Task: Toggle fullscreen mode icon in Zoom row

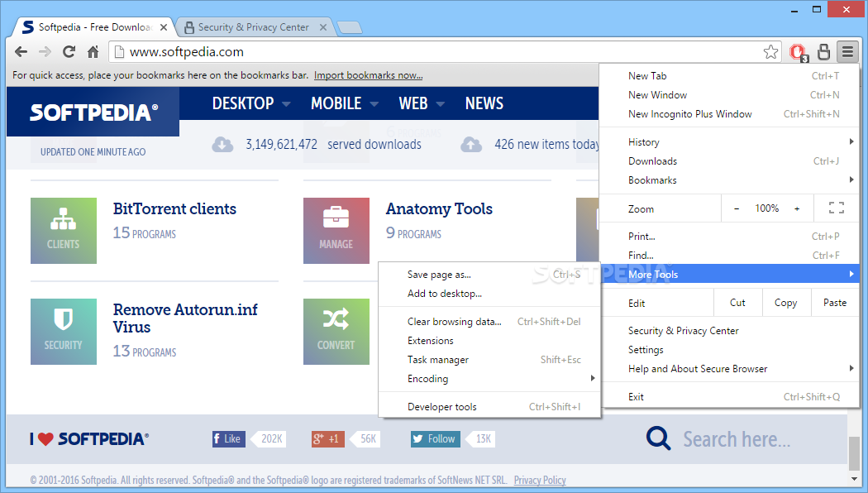Action: (x=837, y=208)
